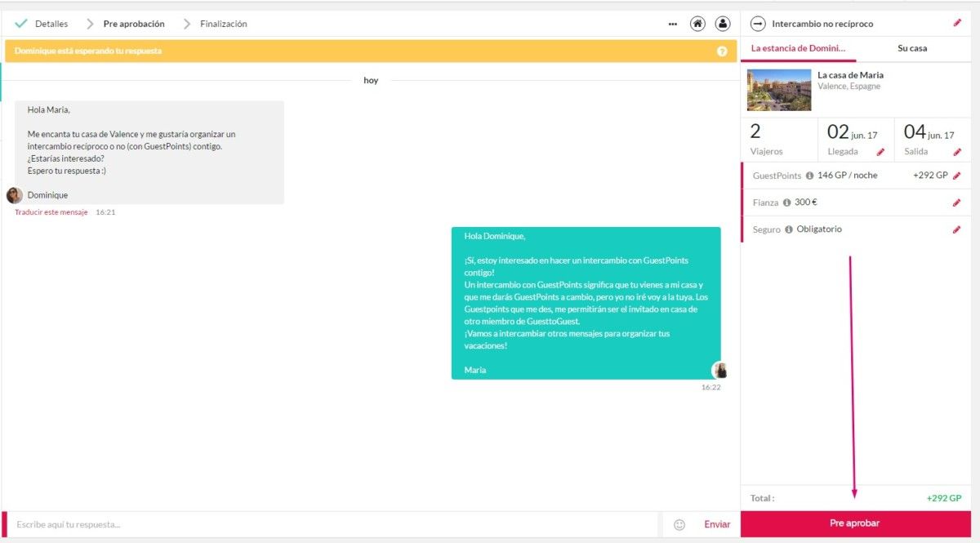This screenshot has height=543, width=980.
Task: Click the Valence, Espagne location text
Action: (849, 87)
